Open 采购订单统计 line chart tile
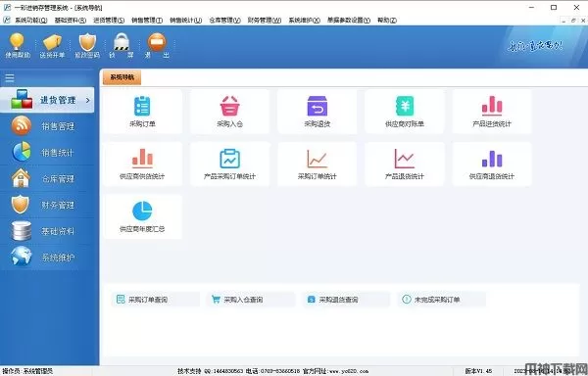The height and width of the screenshot is (376, 588). pos(318,164)
